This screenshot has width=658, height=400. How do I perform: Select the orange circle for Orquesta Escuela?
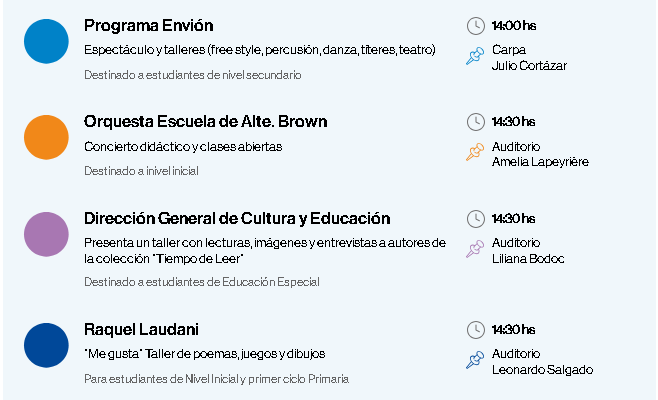pos(46,137)
